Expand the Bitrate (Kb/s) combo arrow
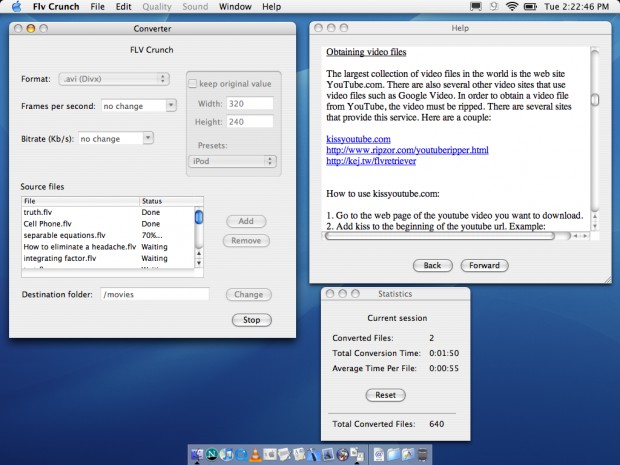The width and height of the screenshot is (620, 465). tap(148, 138)
